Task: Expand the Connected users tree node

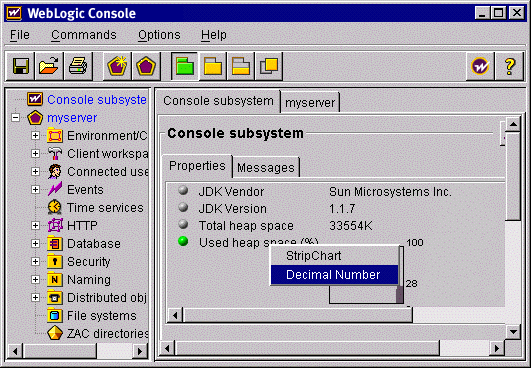Action: coord(35,172)
